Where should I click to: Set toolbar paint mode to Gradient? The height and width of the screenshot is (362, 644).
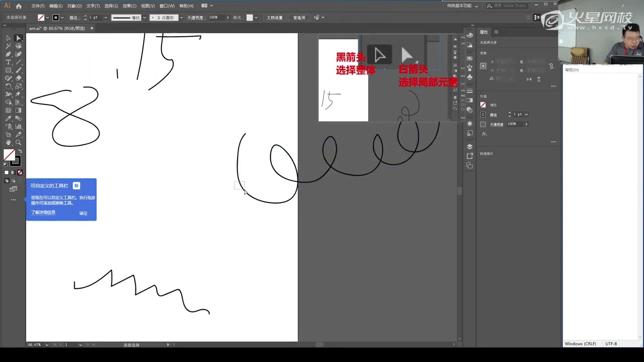[13, 172]
